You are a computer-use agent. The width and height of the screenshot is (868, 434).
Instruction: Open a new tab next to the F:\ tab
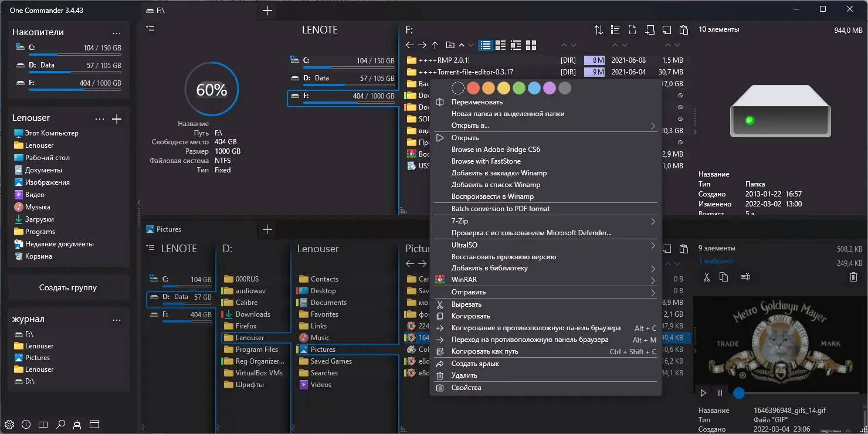pos(267,11)
